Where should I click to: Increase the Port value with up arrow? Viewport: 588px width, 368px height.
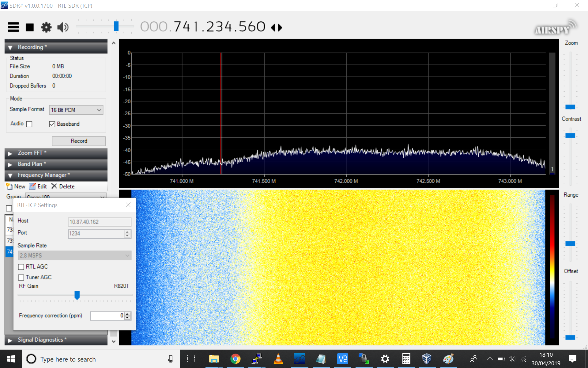coord(127,232)
